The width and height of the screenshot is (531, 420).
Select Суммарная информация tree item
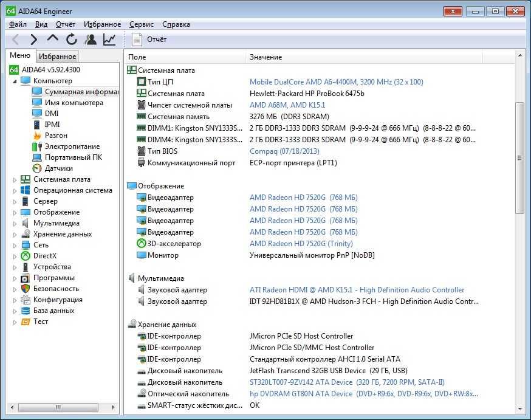[x=81, y=92]
